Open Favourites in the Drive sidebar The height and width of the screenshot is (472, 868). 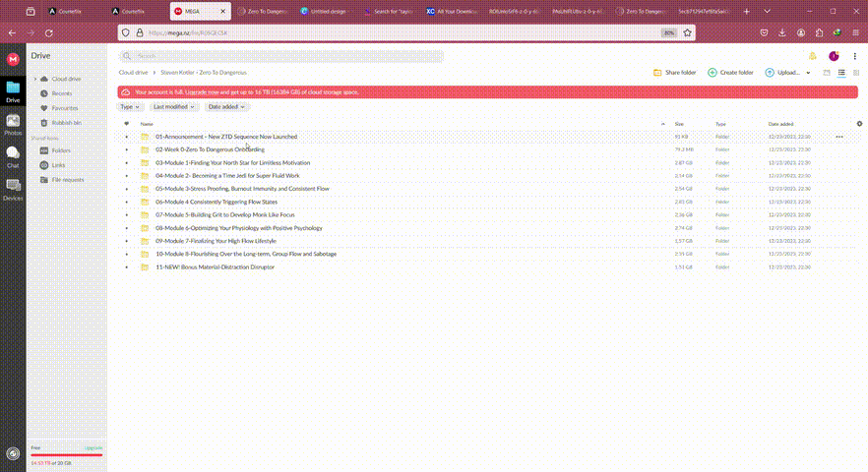pos(64,108)
